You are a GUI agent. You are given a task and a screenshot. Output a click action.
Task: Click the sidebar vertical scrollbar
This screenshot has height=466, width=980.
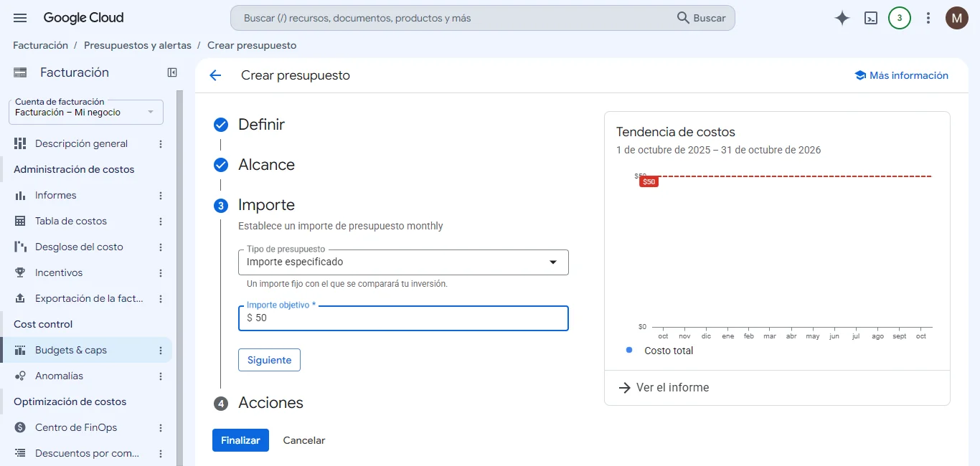(x=180, y=278)
